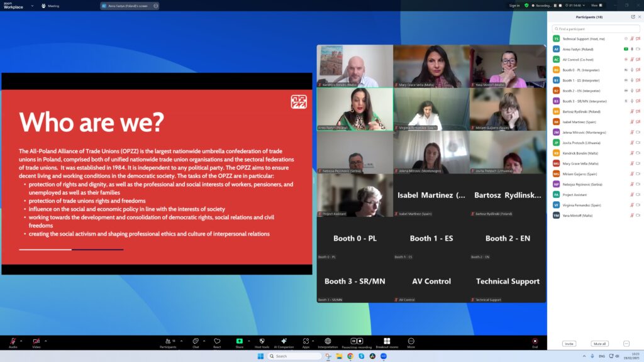Click the encryption shield icon in top bar
644x362 pixels.
pyautogui.click(x=526, y=5)
